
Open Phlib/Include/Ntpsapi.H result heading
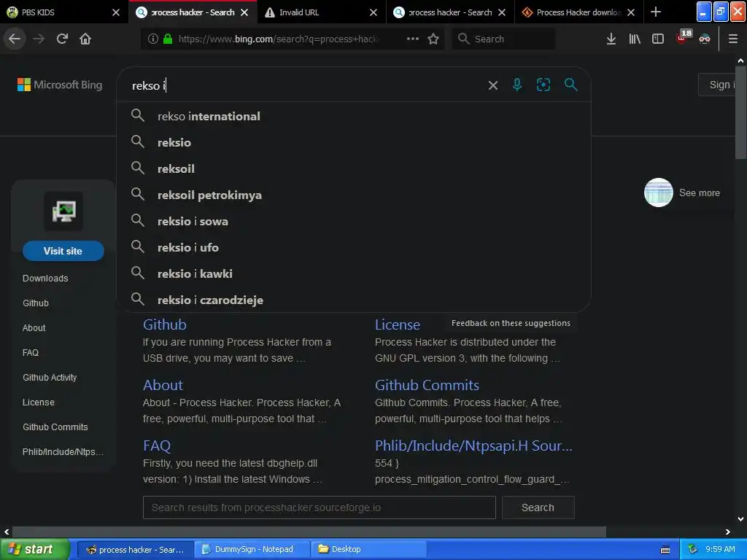(473, 446)
